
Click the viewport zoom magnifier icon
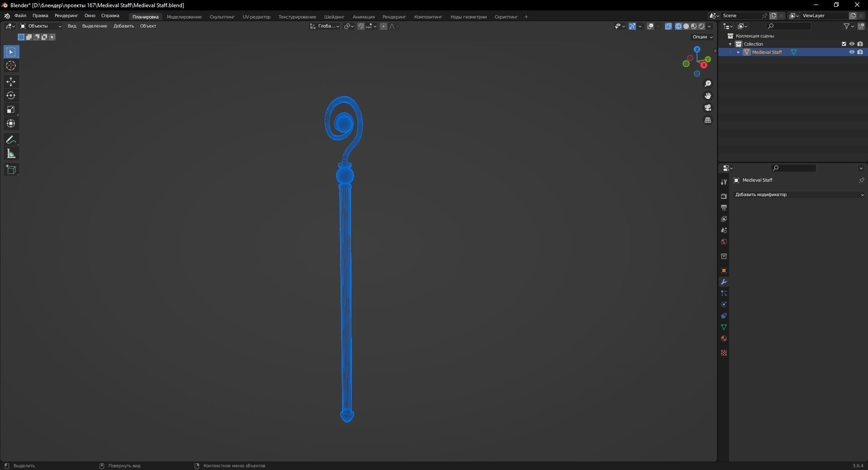[708, 84]
